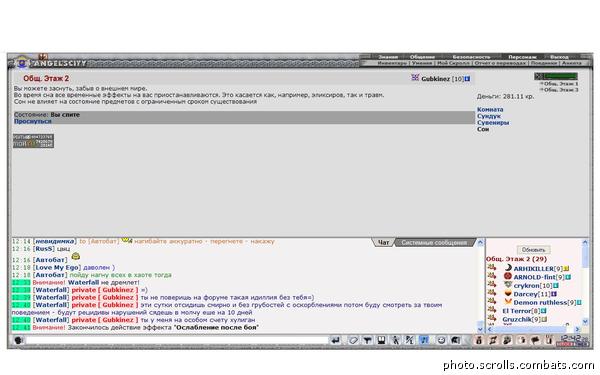Toggle the blue highlighted sound icon
Screen dimensions: 600x375
pos(424,340)
